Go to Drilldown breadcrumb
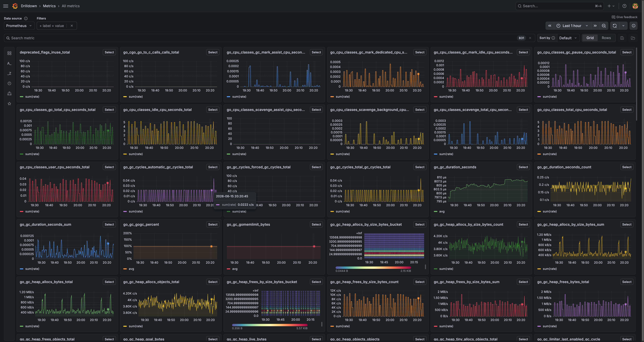Image resolution: width=644 pixels, height=342 pixels. pos(29,6)
